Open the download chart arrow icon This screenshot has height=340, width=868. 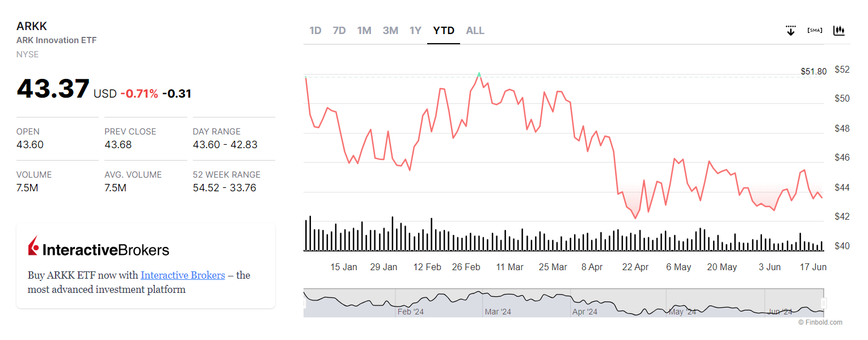[791, 31]
